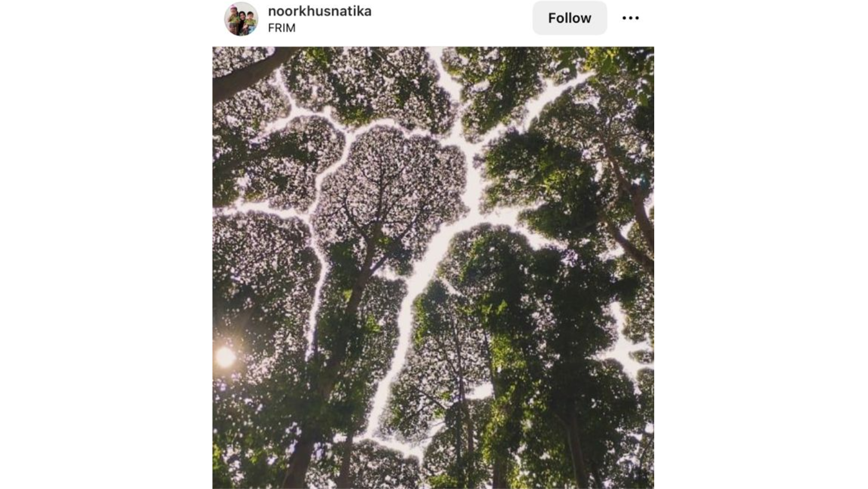Open the three-dot more options menu
The image size is (868, 489).
point(630,18)
